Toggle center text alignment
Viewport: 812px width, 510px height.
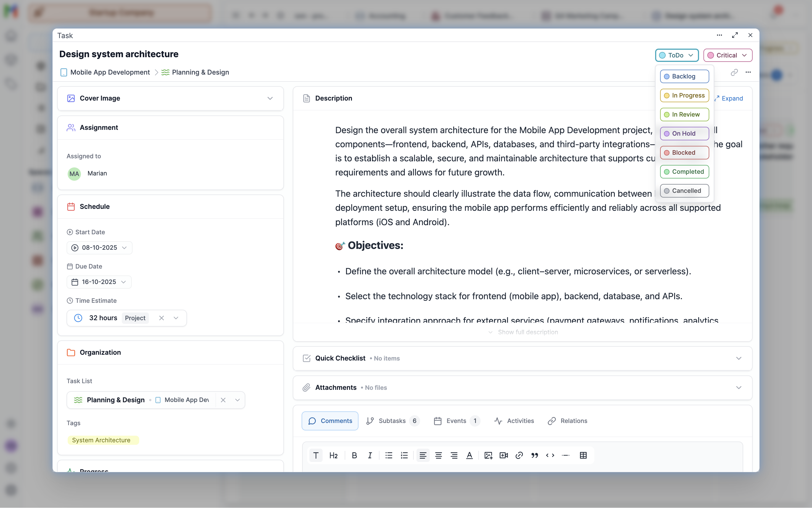(438, 455)
